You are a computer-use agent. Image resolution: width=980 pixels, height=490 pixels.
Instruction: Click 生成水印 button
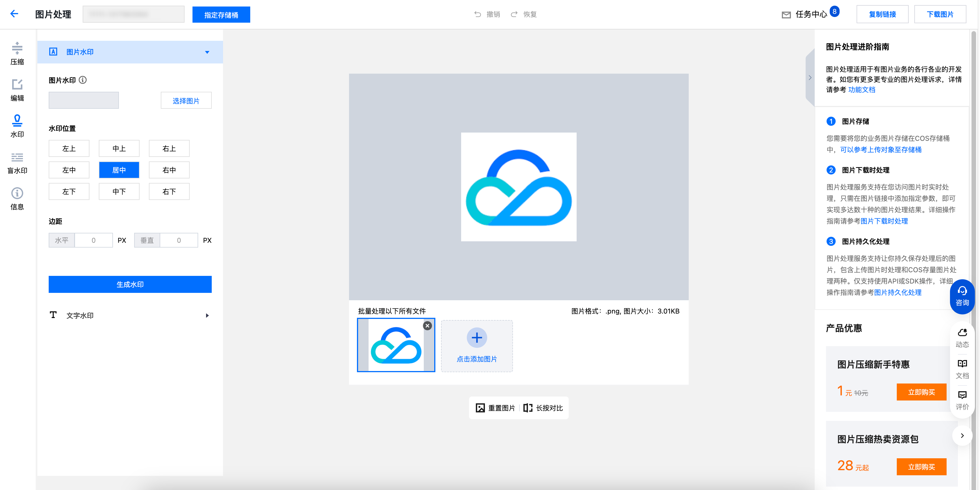click(130, 284)
